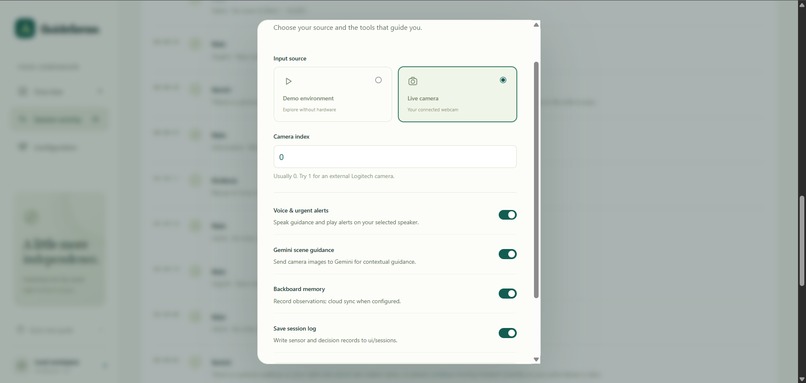The width and height of the screenshot is (806, 383).
Task: Turn off the Backboard memory switch
Action: 507,294
